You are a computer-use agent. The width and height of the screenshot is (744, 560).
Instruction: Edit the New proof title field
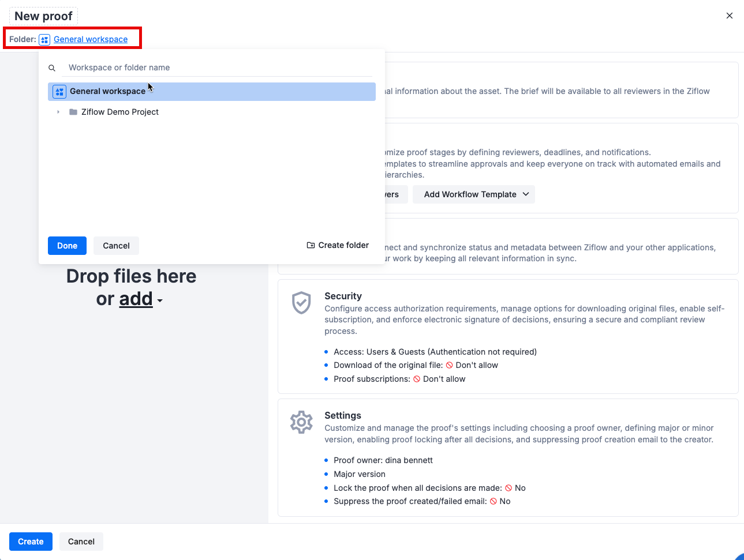coord(43,16)
